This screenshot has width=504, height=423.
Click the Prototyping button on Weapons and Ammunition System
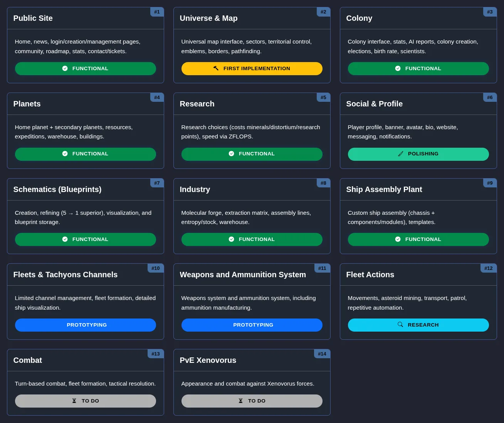(x=252, y=325)
